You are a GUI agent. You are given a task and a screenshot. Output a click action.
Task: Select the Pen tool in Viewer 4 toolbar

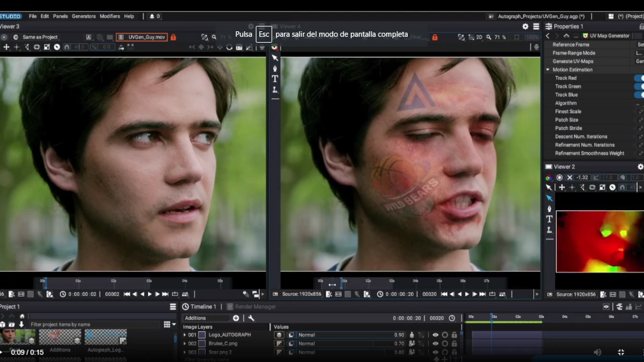[x=275, y=68]
